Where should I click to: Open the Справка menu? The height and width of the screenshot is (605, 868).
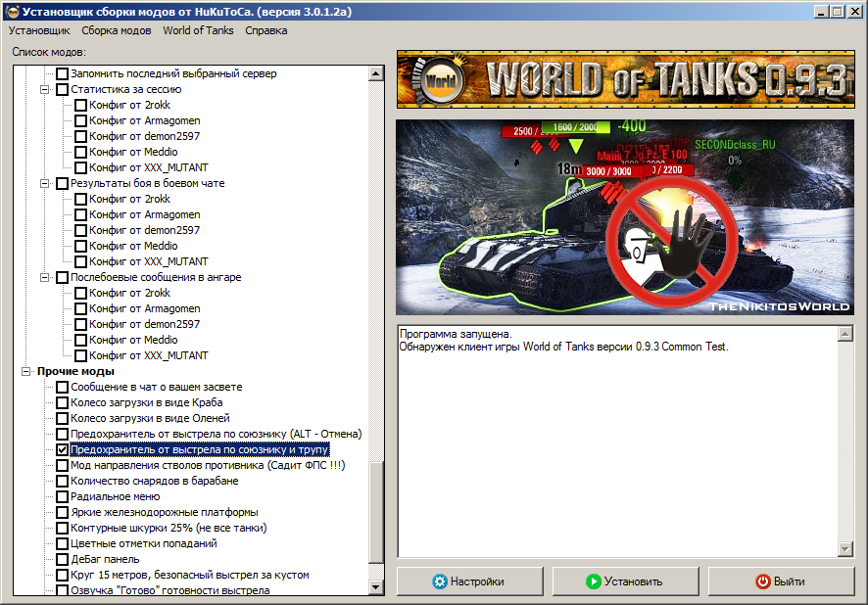pos(266,30)
